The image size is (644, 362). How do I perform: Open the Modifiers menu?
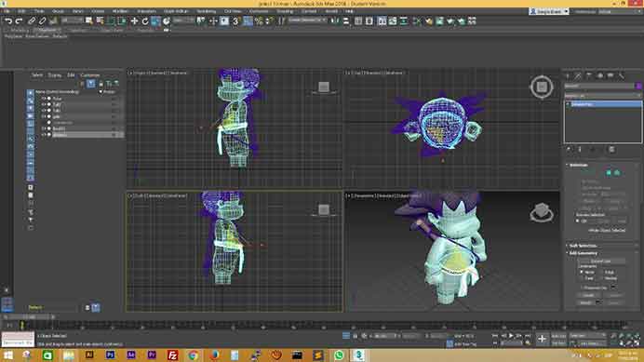tap(120, 11)
